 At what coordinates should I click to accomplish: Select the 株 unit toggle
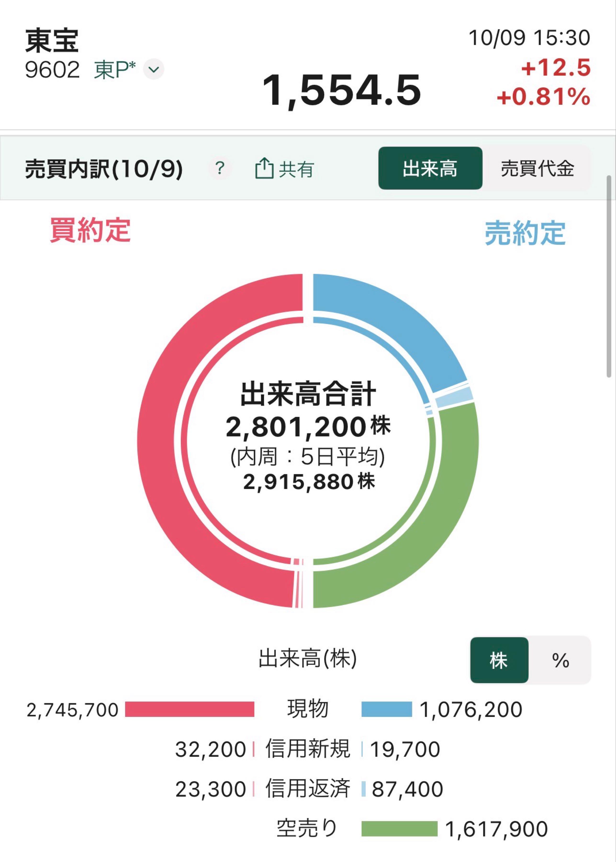[499, 660]
